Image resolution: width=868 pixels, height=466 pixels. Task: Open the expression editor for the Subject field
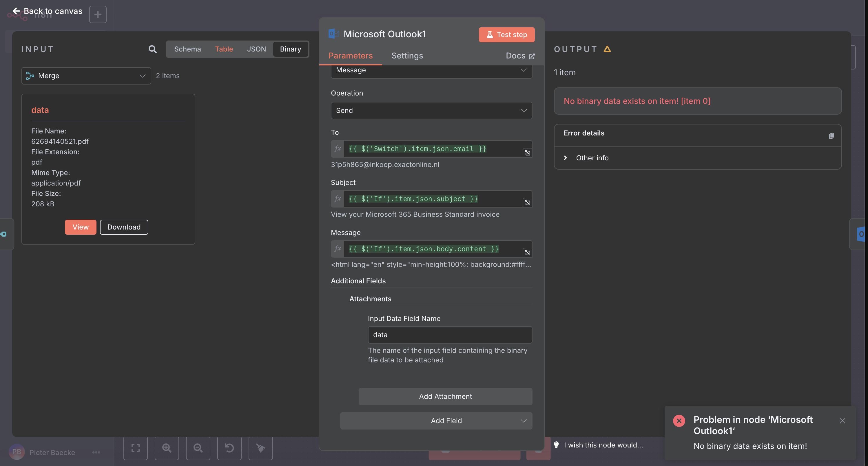[527, 203]
